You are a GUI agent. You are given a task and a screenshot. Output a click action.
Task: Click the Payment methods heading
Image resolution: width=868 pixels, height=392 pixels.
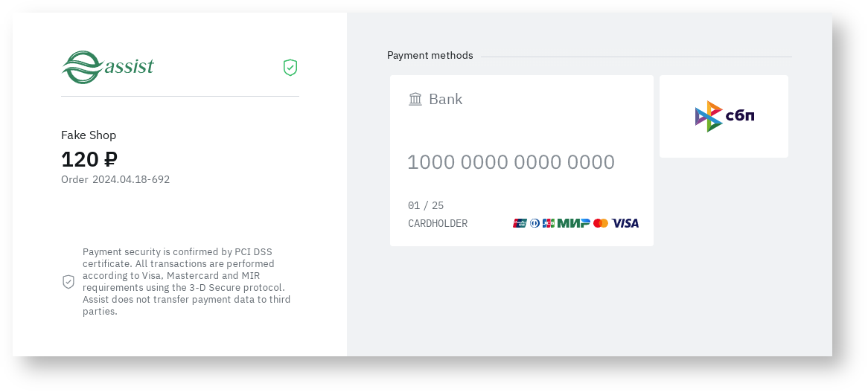430,56
